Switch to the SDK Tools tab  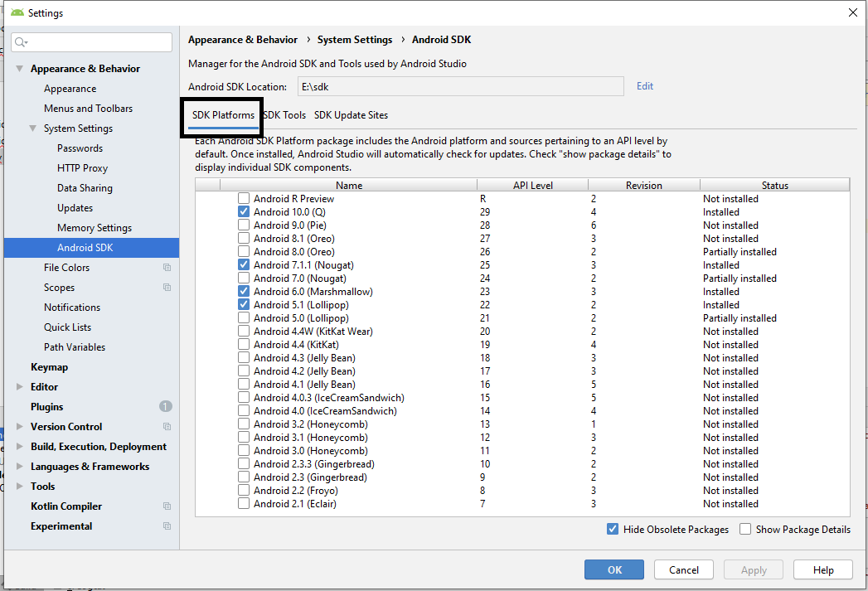284,115
